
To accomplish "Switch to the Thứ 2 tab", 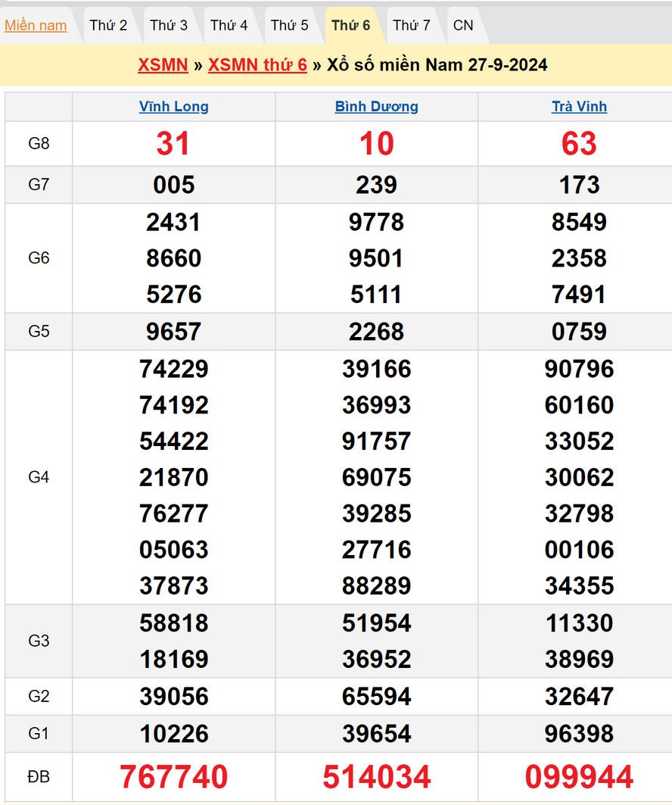I will (x=108, y=26).
